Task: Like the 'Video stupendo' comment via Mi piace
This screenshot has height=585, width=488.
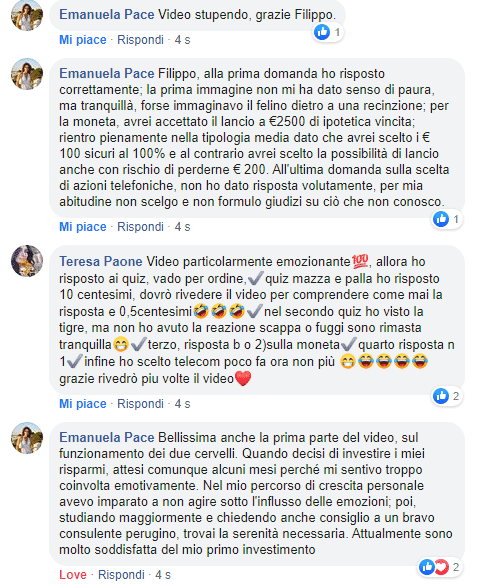Action: click(x=83, y=40)
